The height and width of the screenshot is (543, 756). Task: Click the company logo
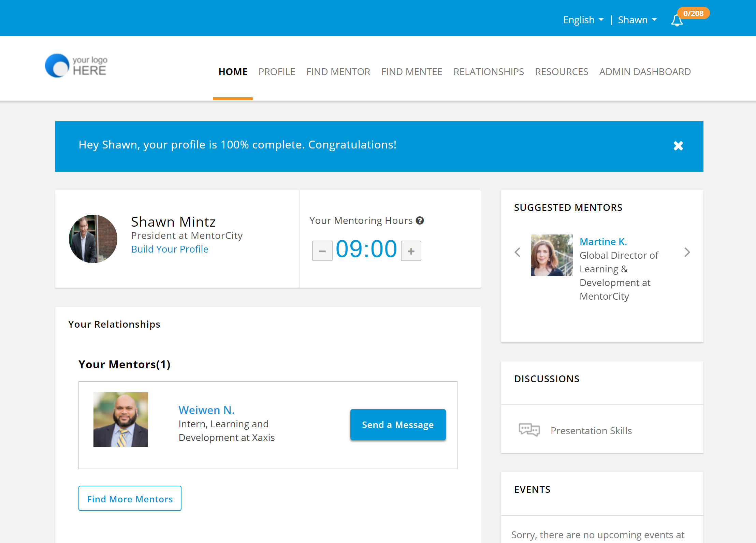(76, 66)
